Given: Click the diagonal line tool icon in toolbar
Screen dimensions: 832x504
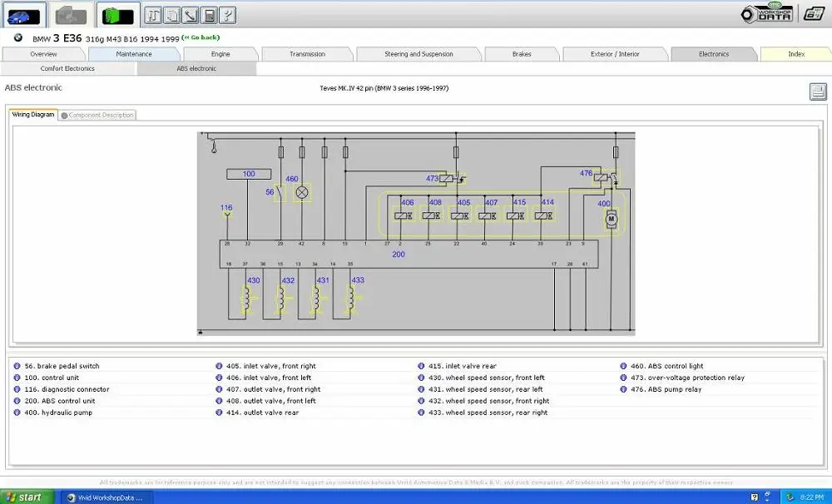Looking at the screenshot, I should tap(191, 15).
